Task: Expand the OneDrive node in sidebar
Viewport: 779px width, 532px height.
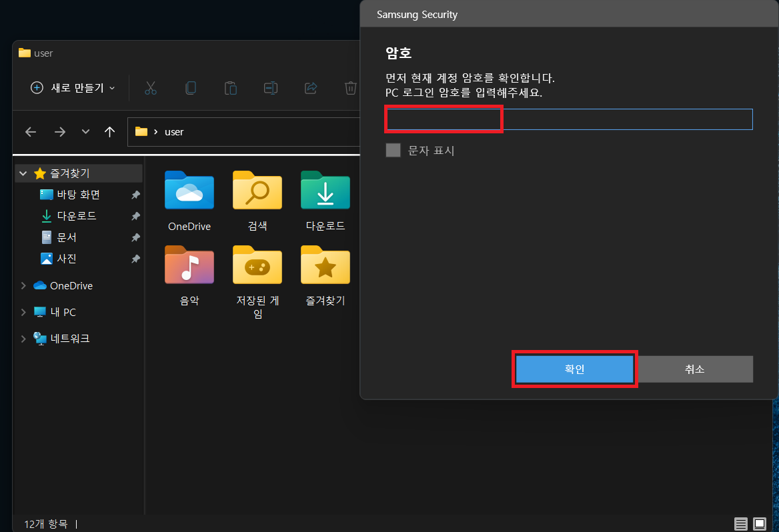Action: [23, 285]
